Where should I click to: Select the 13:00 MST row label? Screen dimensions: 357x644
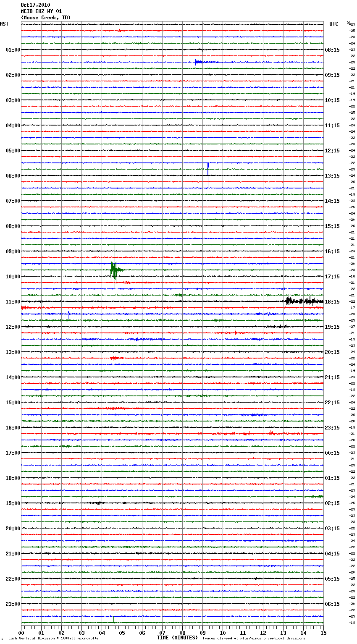tap(13, 352)
